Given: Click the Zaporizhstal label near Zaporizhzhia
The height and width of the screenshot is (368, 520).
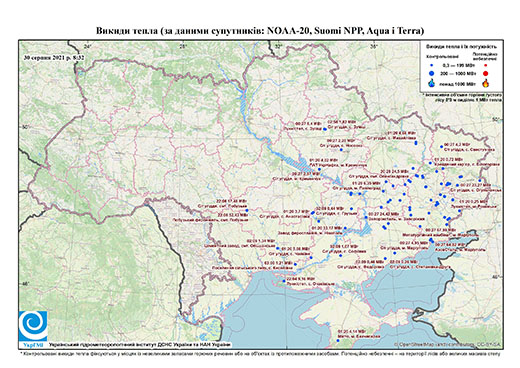Looking at the screenshot, I should coord(396,219).
